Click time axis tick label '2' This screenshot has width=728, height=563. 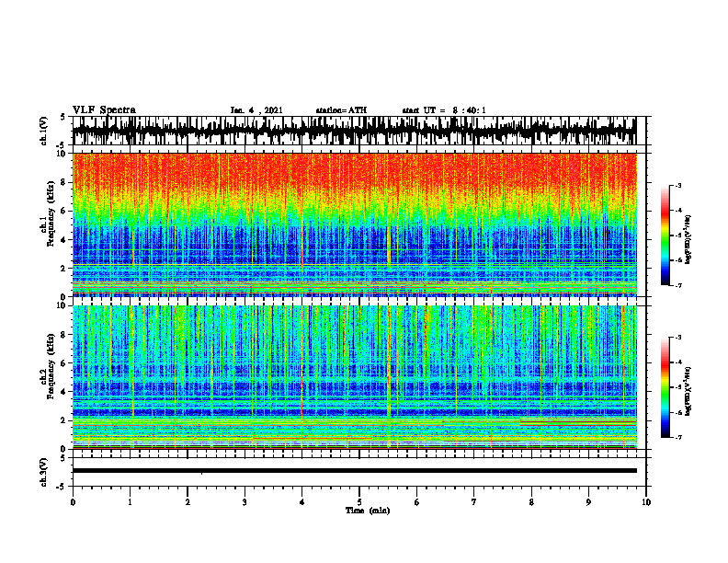188,502
